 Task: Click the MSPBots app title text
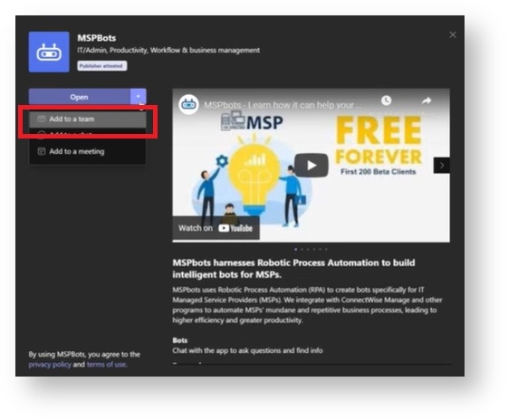coord(97,38)
